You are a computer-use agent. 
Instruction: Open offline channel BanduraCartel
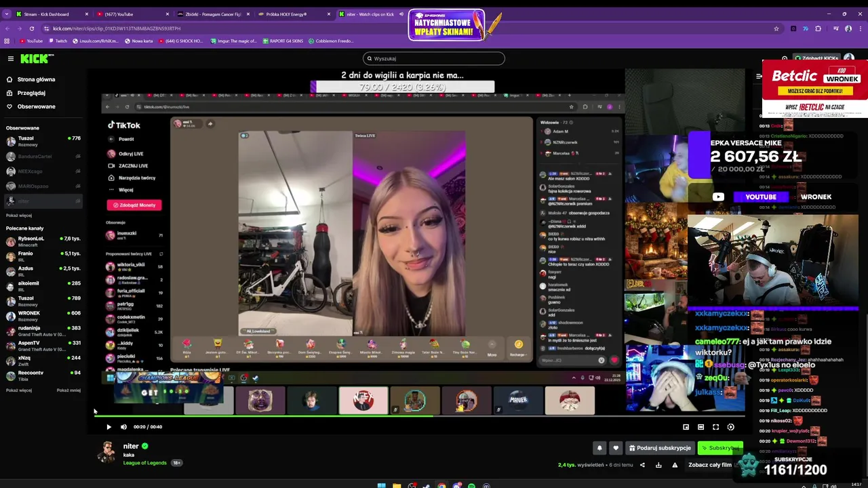42,157
